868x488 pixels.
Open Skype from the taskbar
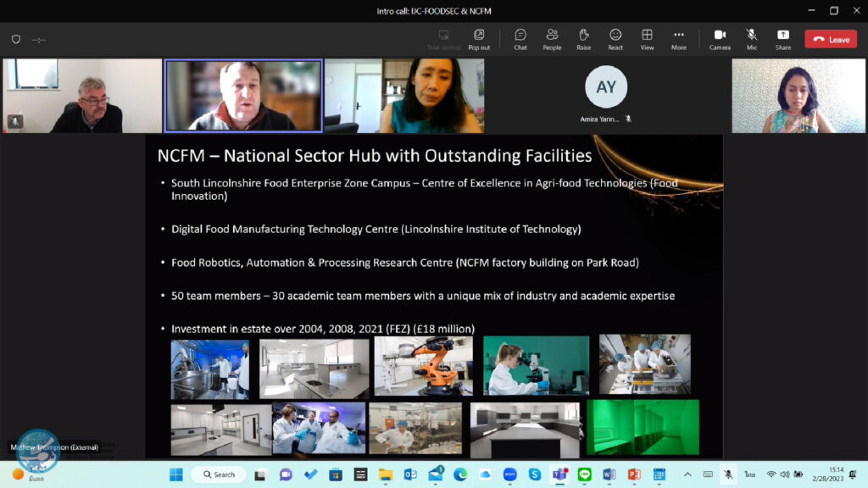tap(535, 474)
